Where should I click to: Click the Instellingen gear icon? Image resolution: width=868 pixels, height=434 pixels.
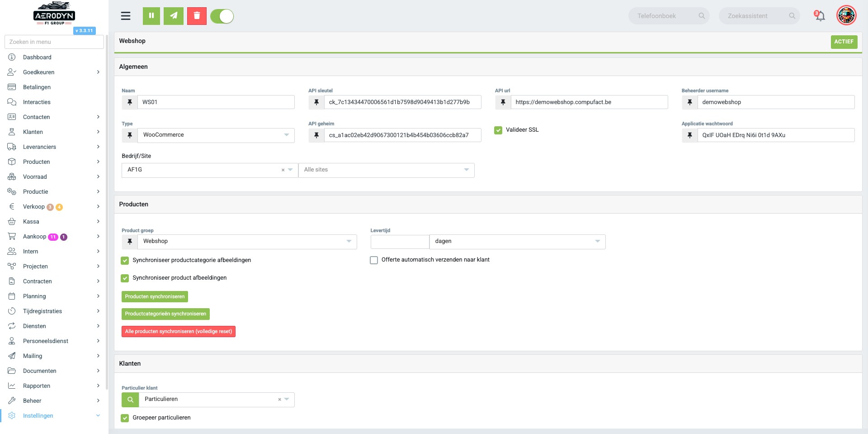(12, 416)
